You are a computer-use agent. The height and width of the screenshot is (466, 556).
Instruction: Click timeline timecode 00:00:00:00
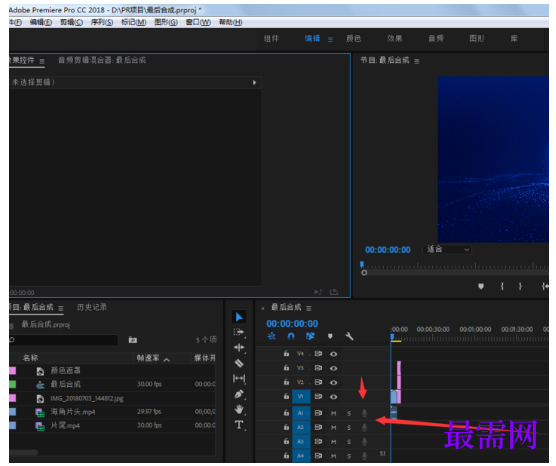click(x=292, y=323)
